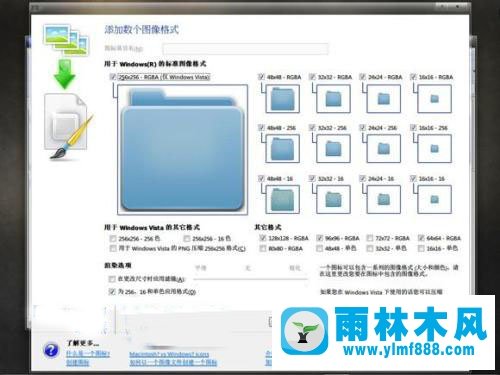The image size is (500, 375).
Task: Toggle the 48x48 - 256 checkbox
Action: (261, 128)
